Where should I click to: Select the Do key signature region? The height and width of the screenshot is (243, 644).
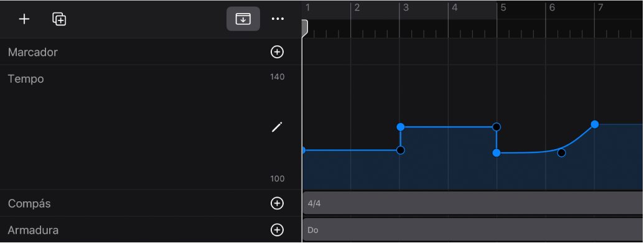(473, 229)
